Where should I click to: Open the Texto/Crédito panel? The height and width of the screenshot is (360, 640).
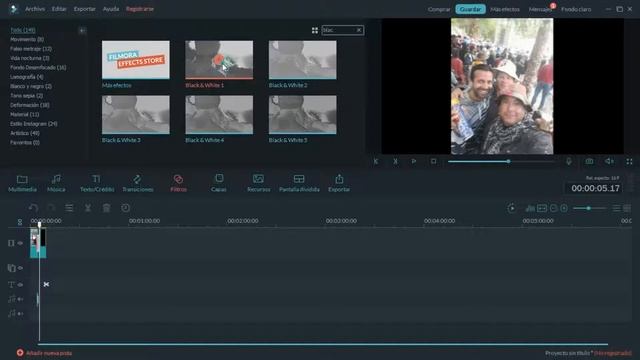[x=97, y=183]
